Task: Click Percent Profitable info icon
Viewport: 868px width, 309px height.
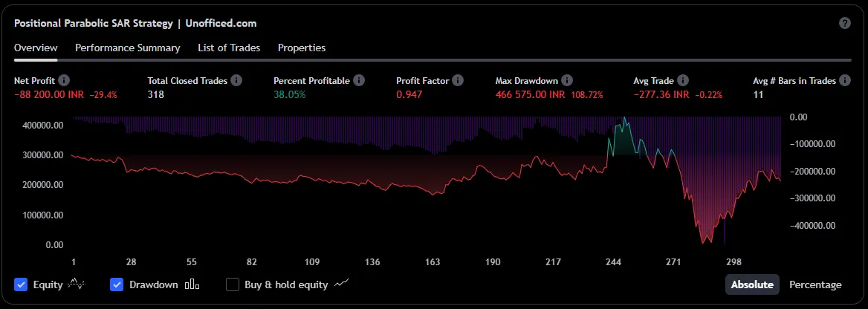Action: pyautogui.click(x=359, y=80)
